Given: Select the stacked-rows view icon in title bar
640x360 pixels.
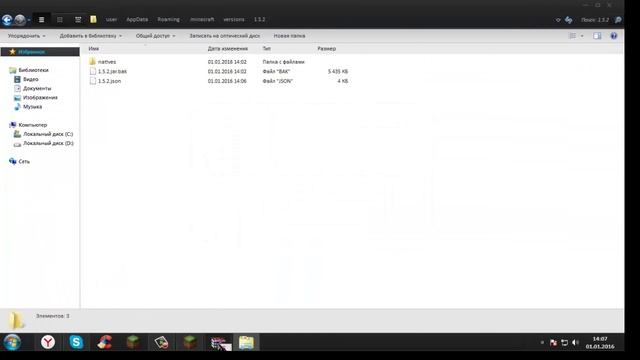Looking at the screenshot, I should 78,20.
